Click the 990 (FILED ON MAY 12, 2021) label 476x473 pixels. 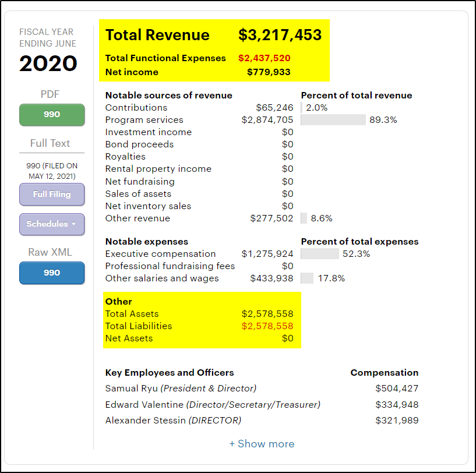coord(52,171)
